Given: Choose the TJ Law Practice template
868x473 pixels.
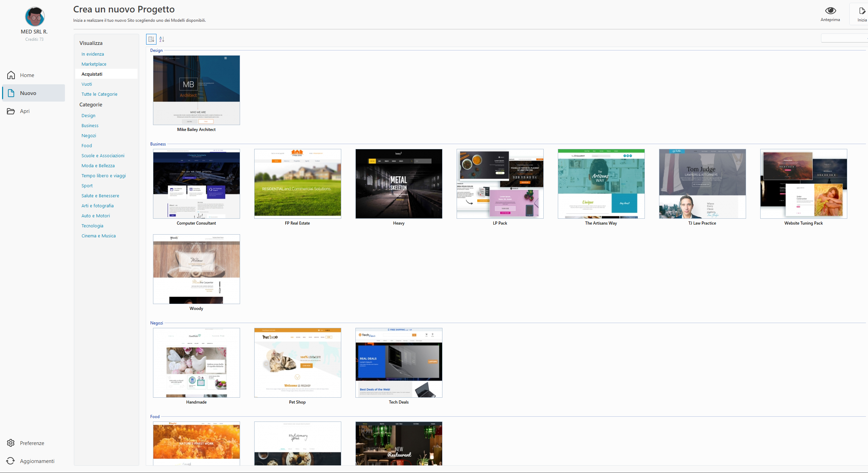Looking at the screenshot, I should 702,183.
